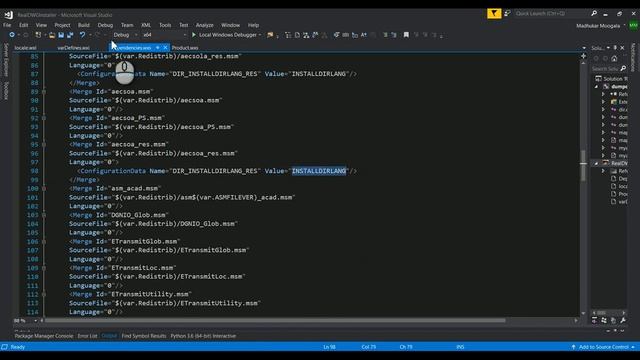This screenshot has width=640, height=360.
Task: Click the editor horizontal scrollbar
Action: (x=276, y=321)
